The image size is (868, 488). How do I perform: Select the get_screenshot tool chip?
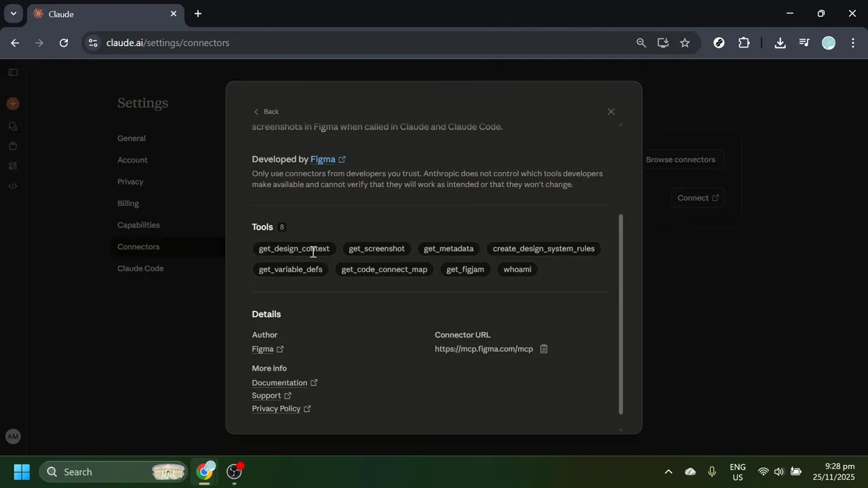(376, 249)
